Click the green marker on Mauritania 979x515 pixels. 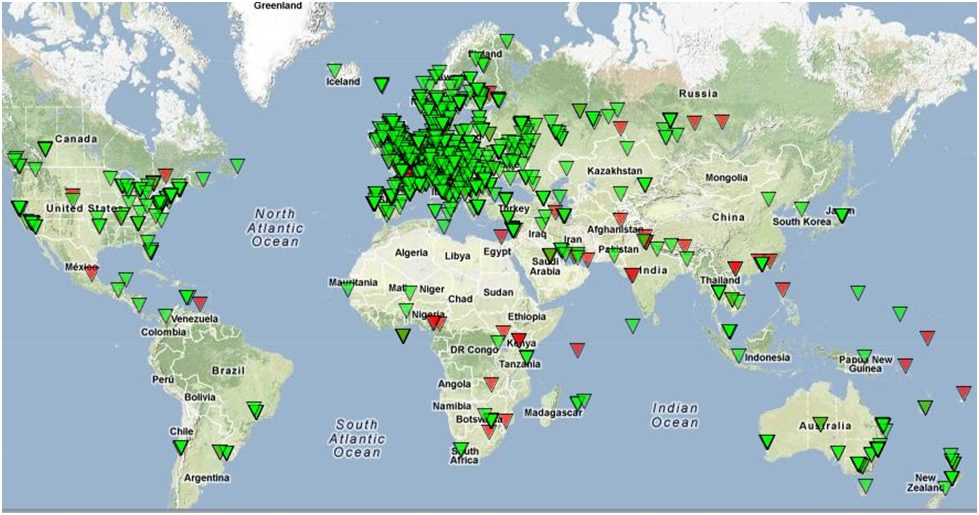pos(348,288)
